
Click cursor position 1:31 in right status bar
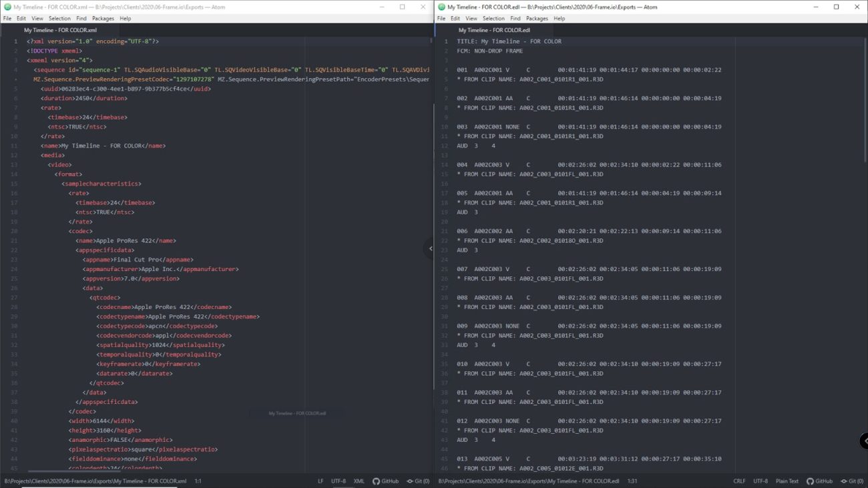tap(632, 481)
